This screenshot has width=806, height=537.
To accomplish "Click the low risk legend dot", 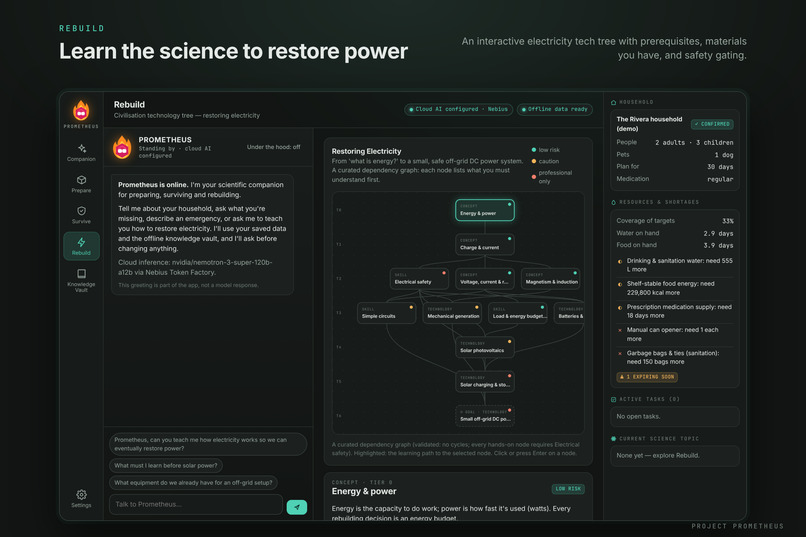I will [534, 150].
